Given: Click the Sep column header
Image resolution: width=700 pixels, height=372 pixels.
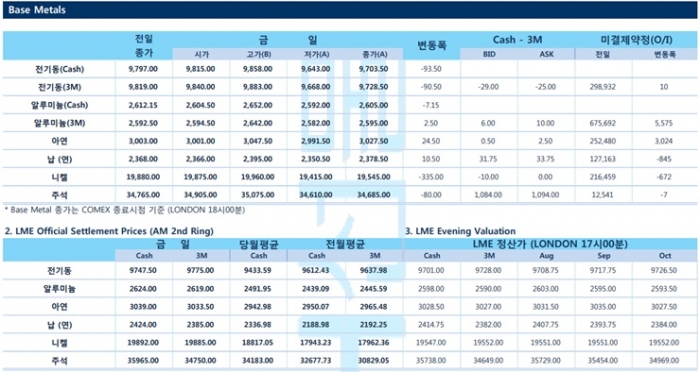Looking at the screenshot, I should click(604, 256).
